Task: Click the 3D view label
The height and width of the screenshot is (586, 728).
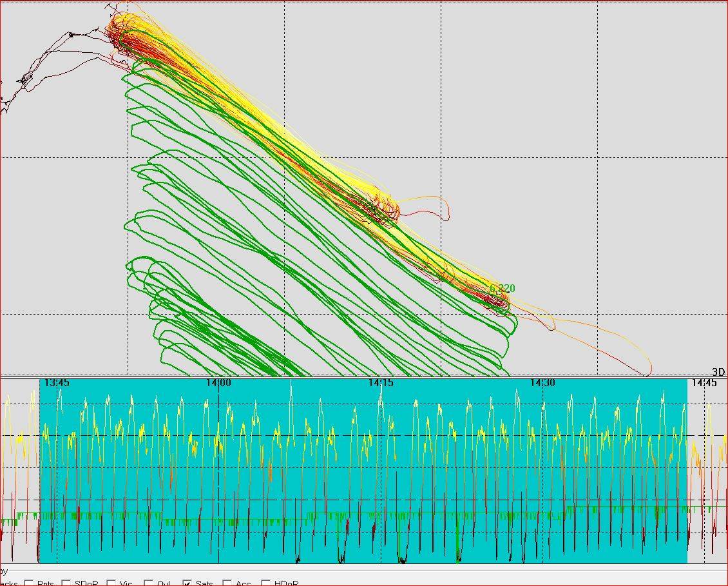Action: [x=718, y=372]
